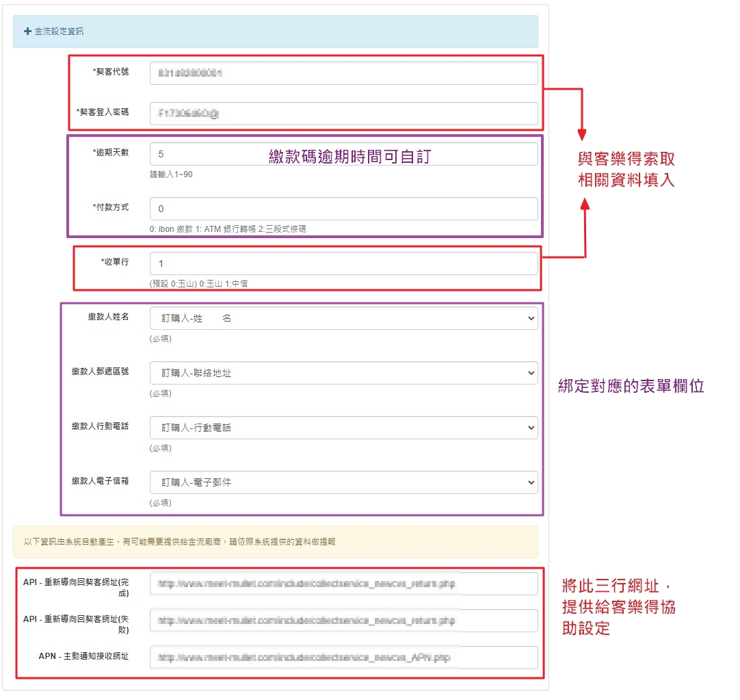Click the 請輸入1~90 hint text
The height and width of the screenshot is (700, 740).
(x=171, y=174)
